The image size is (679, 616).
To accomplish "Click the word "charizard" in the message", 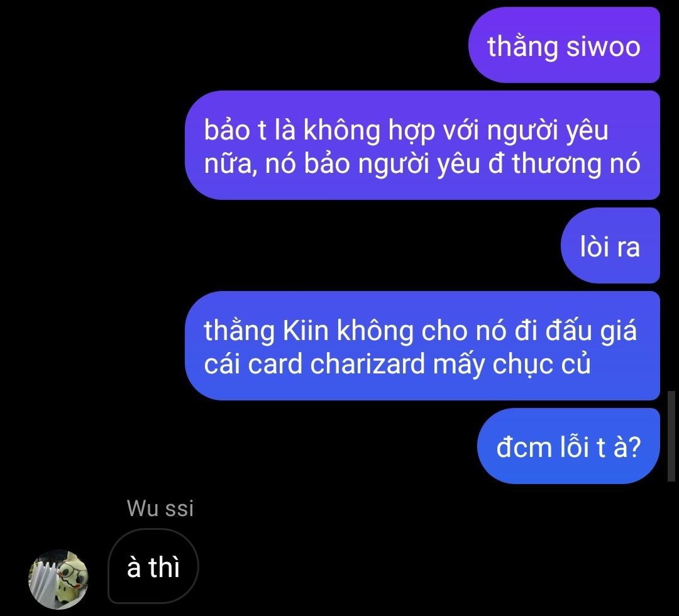I will tap(368, 363).
